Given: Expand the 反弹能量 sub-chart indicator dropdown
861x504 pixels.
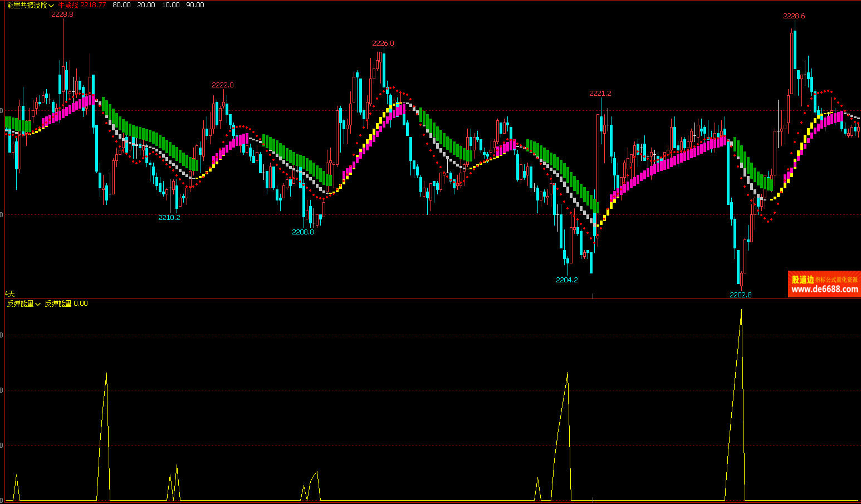Looking at the screenshot, I should (24, 304).
